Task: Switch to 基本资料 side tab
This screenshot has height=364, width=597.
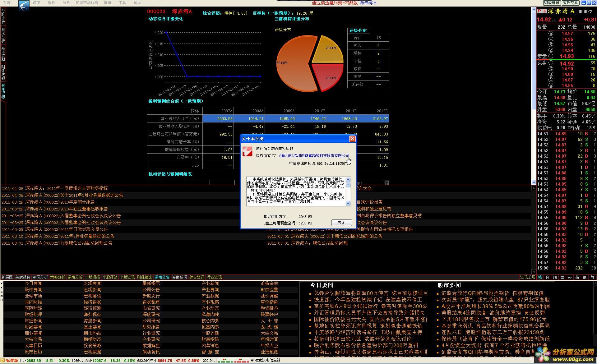Action: pyautogui.click(x=3, y=54)
